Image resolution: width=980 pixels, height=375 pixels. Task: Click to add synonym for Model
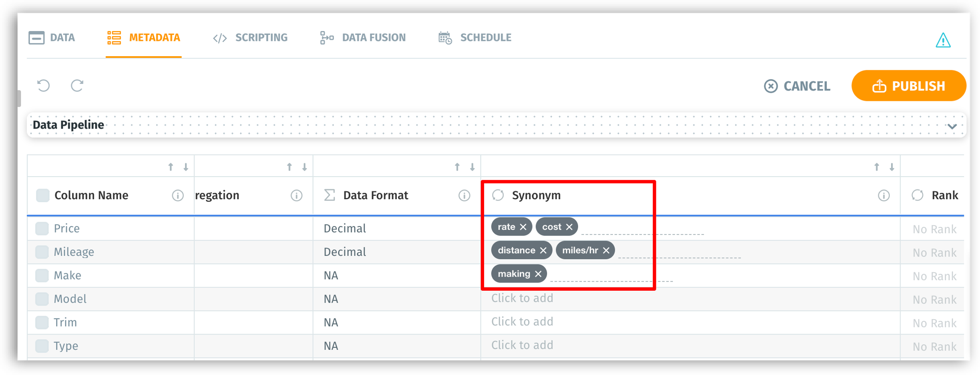522,298
